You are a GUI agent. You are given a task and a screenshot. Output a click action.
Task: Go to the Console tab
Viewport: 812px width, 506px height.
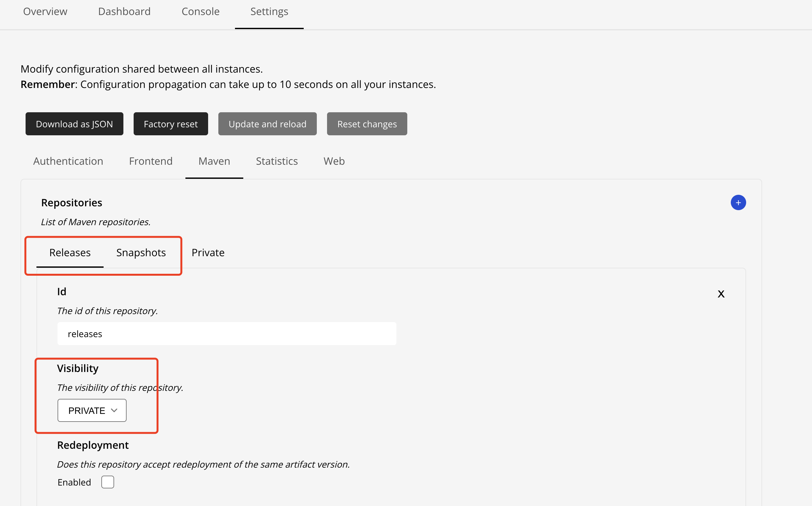[x=200, y=12]
